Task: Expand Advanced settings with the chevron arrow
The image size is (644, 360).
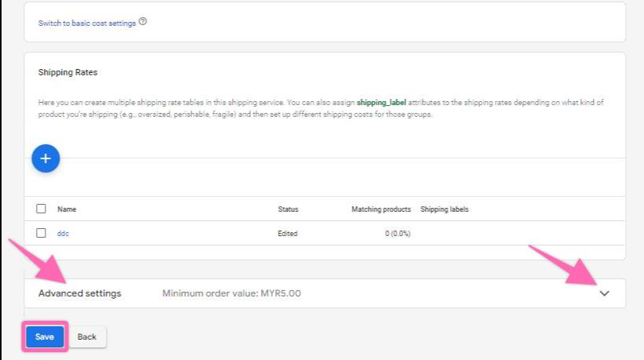Action: coord(604,293)
